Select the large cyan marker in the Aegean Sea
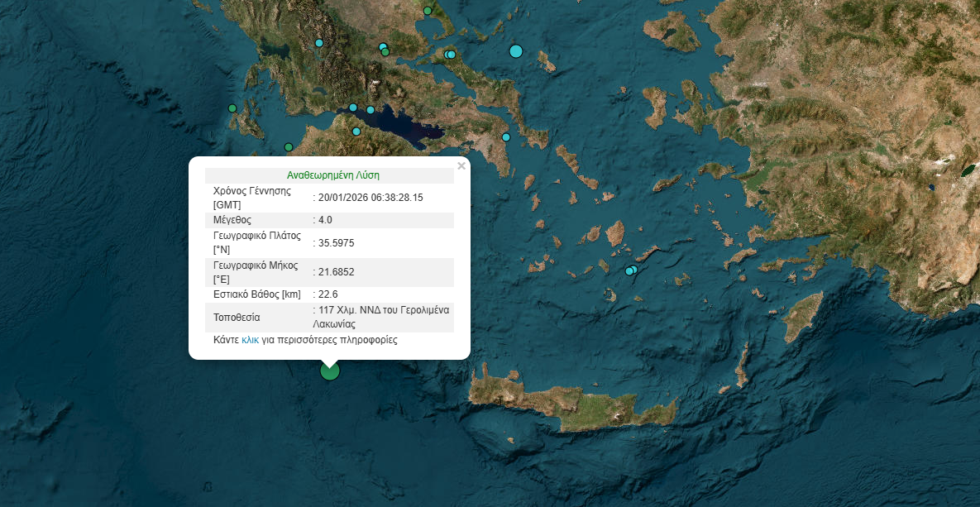Viewport: 980px width, 507px height. point(516,51)
